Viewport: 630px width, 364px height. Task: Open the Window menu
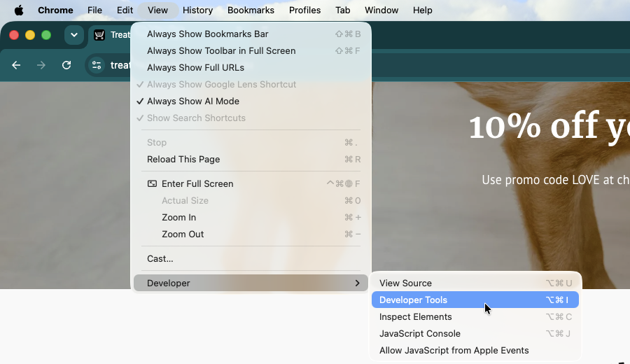click(x=381, y=10)
